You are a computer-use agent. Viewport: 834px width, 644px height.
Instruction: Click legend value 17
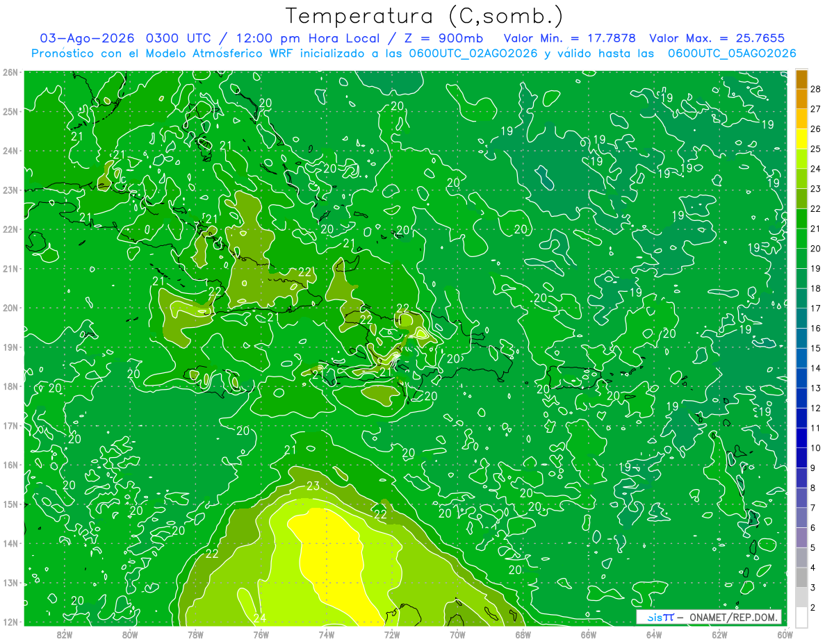[816, 308]
